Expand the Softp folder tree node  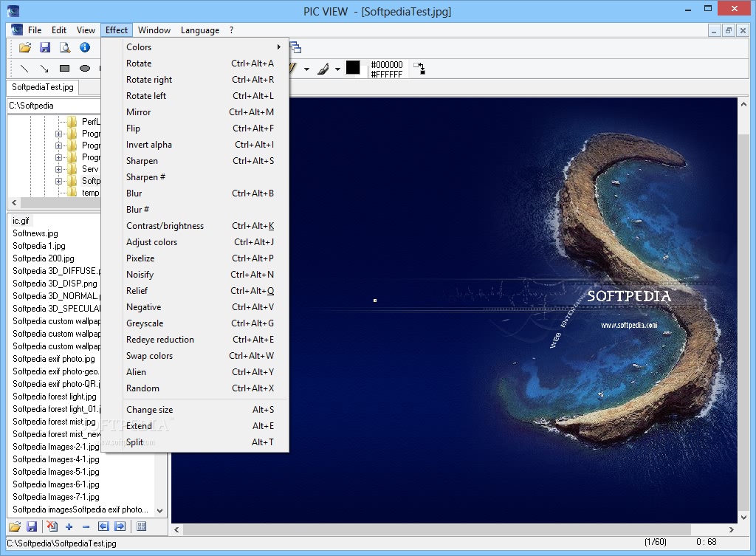[x=58, y=182]
